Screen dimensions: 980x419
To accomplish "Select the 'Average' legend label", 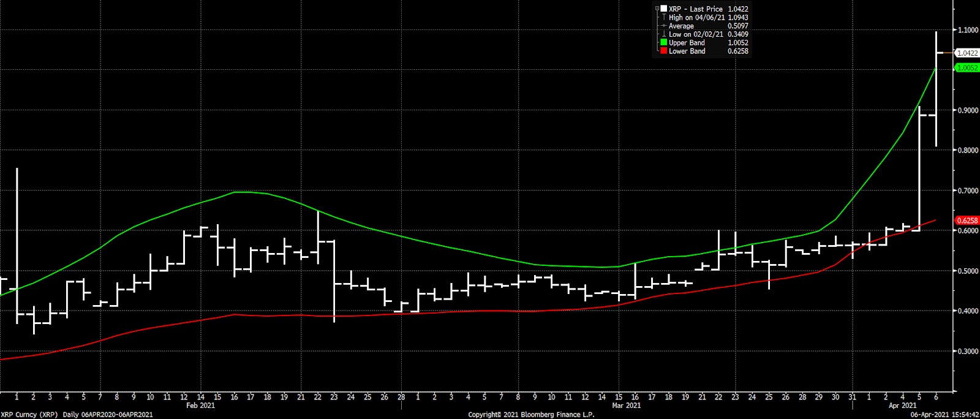I will [681, 26].
